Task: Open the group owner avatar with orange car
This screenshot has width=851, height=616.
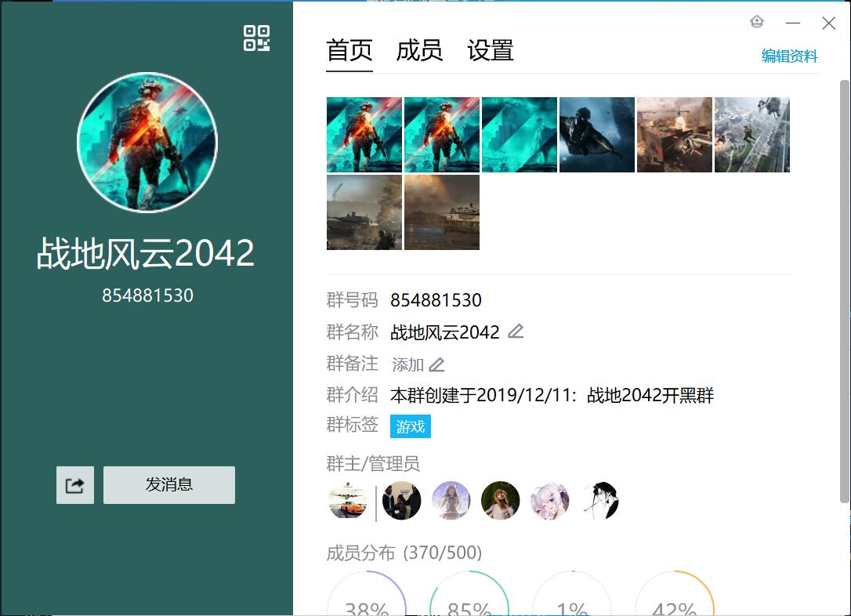Action: click(x=348, y=500)
